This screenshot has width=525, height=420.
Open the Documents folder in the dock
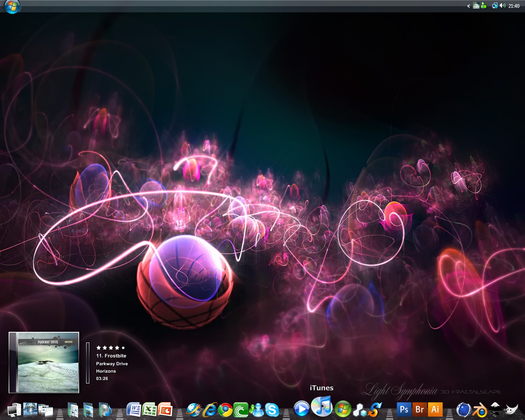point(73,410)
